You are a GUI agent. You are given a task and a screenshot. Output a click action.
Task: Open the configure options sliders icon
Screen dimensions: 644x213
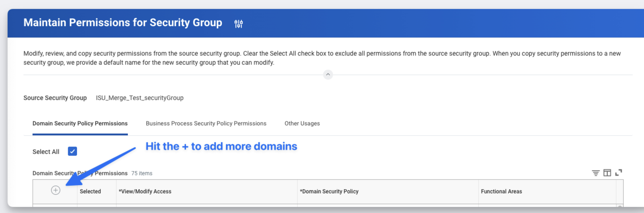(238, 24)
